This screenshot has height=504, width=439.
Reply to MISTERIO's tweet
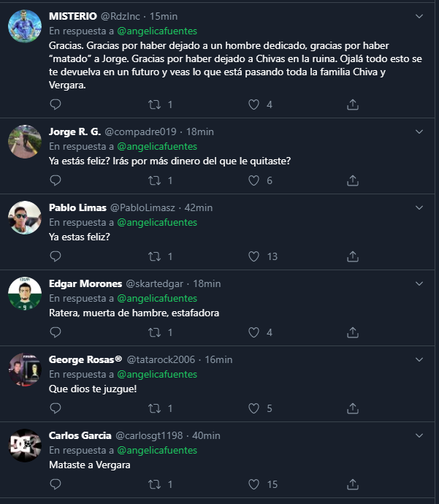pyautogui.click(x=56, y=104)
